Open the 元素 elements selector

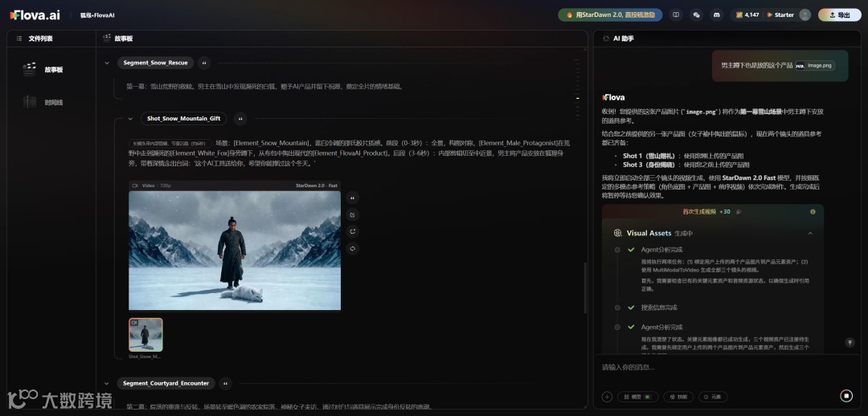[712, 397]
